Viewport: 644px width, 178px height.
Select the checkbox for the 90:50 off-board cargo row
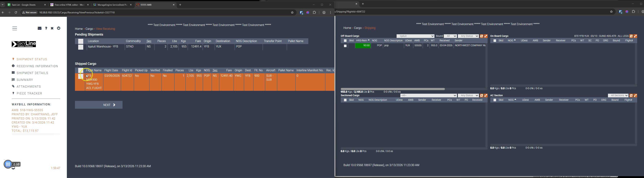point(345,46)
